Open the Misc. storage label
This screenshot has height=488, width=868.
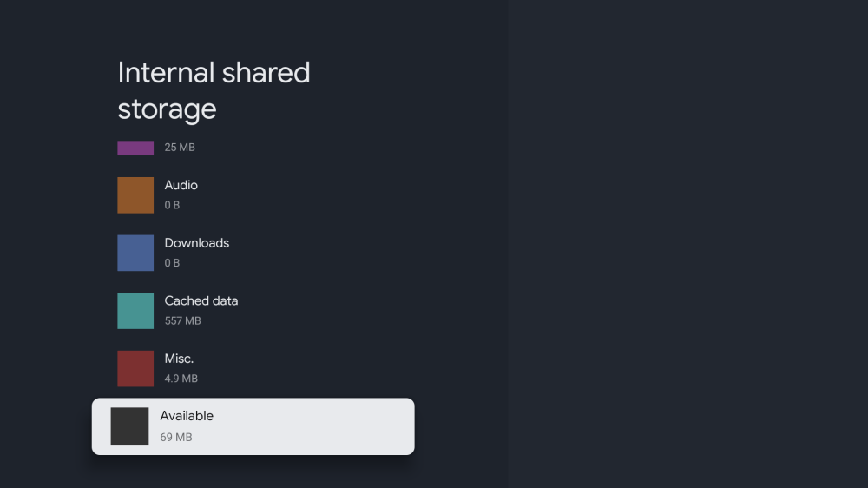[179, 359]
